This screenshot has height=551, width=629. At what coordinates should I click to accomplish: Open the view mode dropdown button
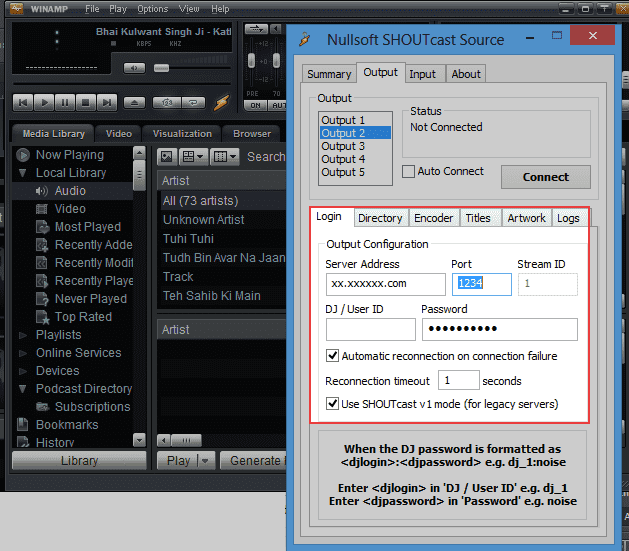tap(193, 156)
